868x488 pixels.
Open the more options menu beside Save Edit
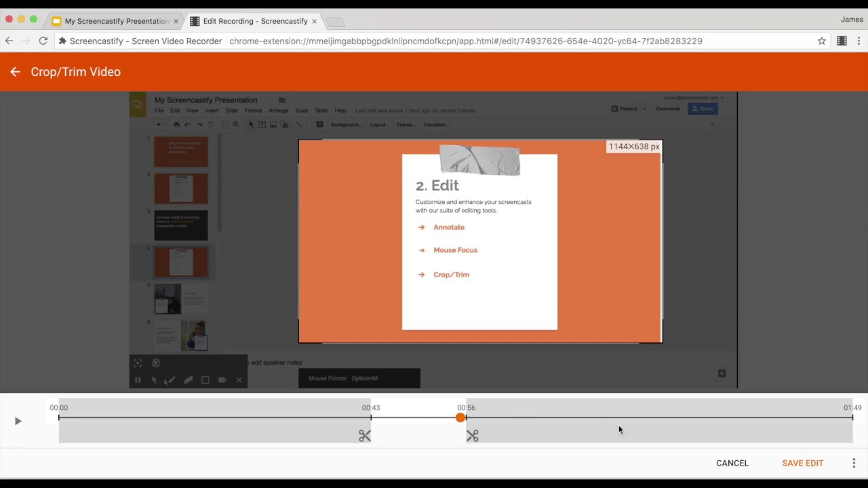pos(854,463)
